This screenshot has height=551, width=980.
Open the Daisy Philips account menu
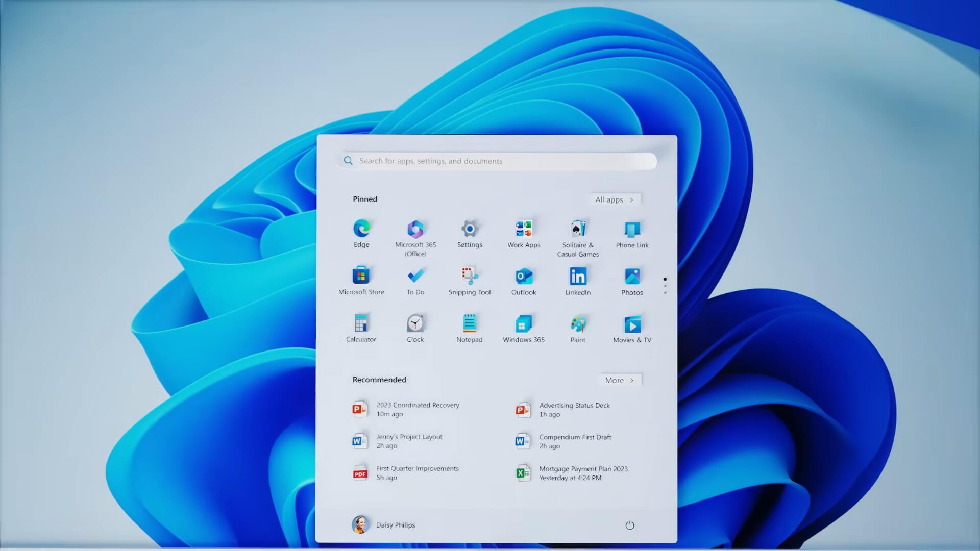pyautogui.click(x=383, y=524)
